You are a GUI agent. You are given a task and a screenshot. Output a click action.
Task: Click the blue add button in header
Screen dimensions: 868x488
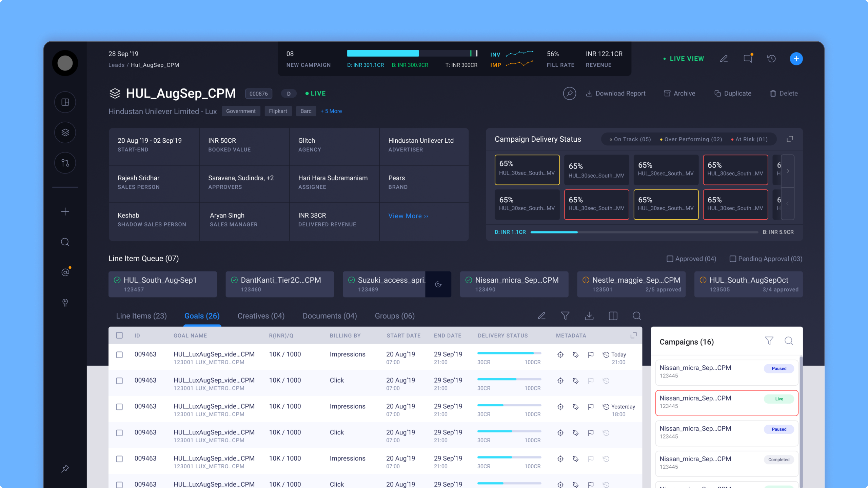pyautogui.click(x=796, y=59)
